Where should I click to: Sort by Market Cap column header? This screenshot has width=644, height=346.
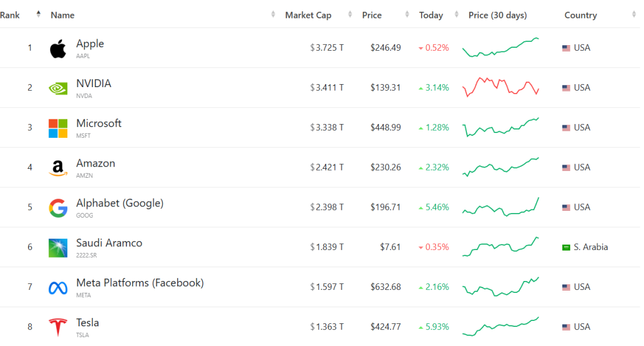coord(308,16)
